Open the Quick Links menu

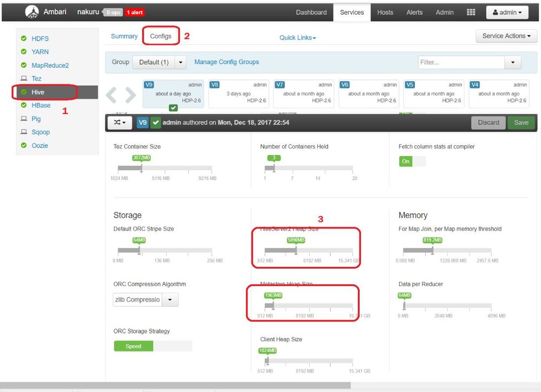pyautogui.click(x=297, y=37)
